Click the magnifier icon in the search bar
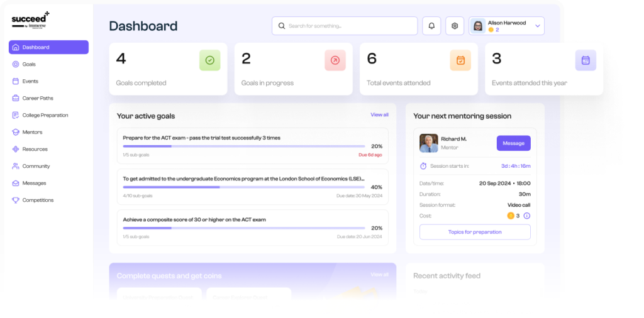 tap(281, 26)
